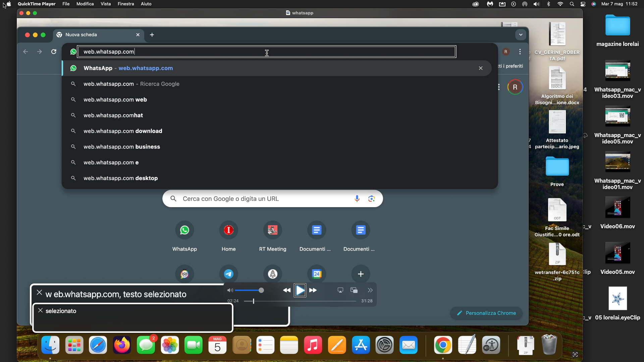
Task: Show more QuickTime sharing options
Action: [x=370, y=290]
